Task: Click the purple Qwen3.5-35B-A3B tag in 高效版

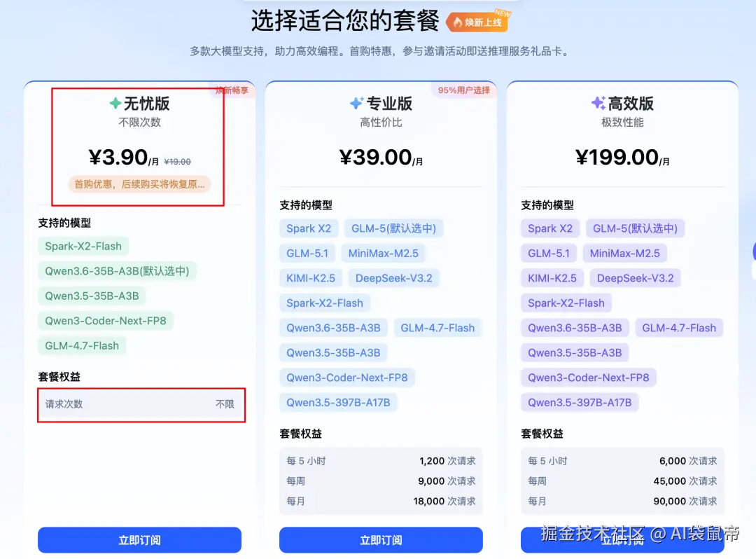Action: click(x=575, y=353)
